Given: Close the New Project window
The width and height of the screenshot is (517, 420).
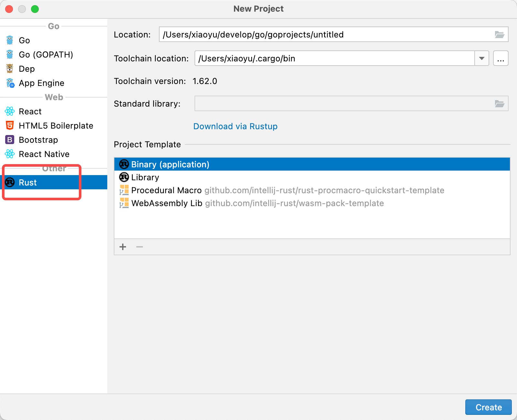Looking at the screenshot, I should click(9, 9).
